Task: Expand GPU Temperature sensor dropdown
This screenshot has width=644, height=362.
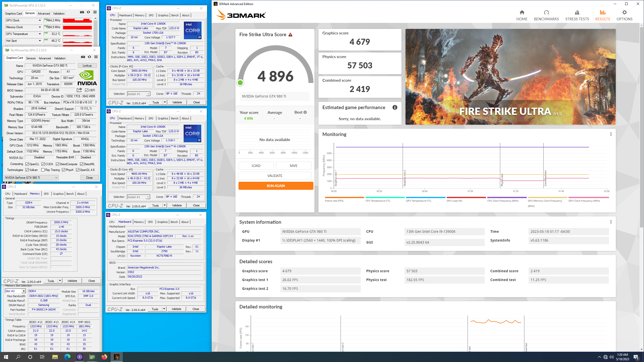Action: pos(39,34)
